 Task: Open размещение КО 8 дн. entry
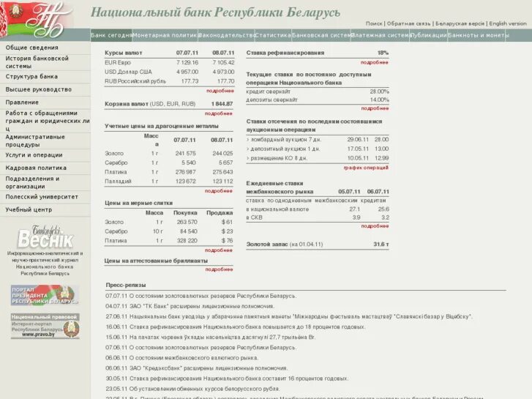[x=280, y=158]
